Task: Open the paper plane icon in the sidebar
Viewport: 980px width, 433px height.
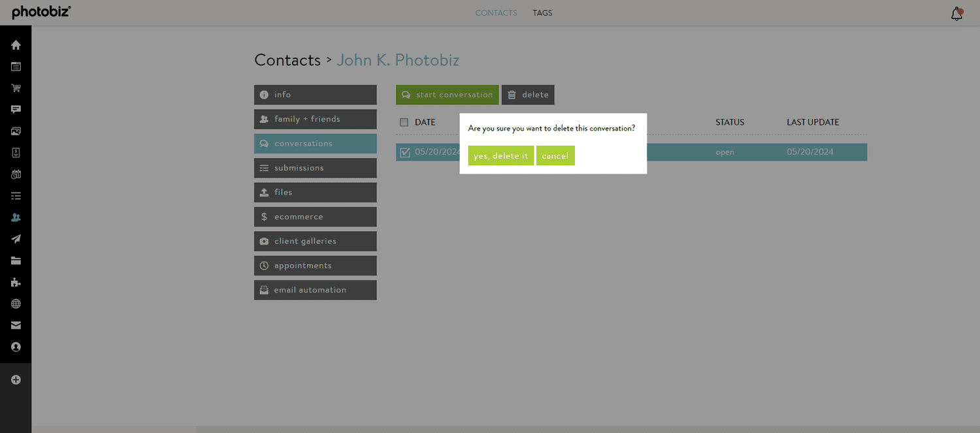Action: (x=16, y=239)
